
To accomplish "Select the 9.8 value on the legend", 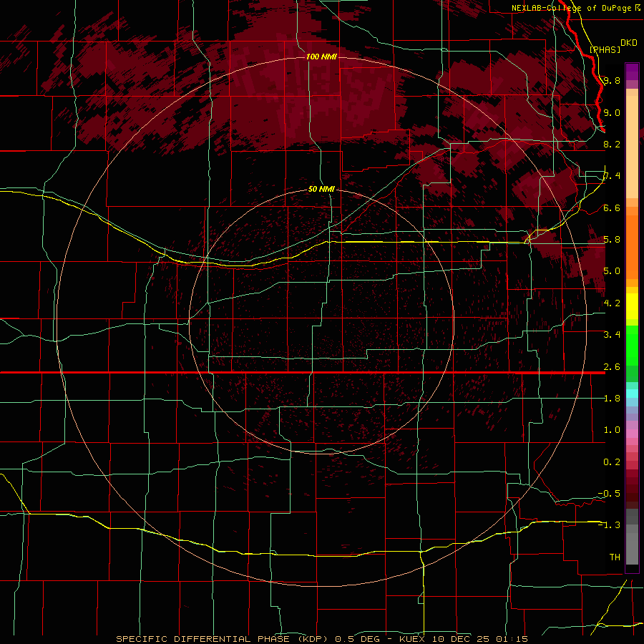I will [612, 81].
